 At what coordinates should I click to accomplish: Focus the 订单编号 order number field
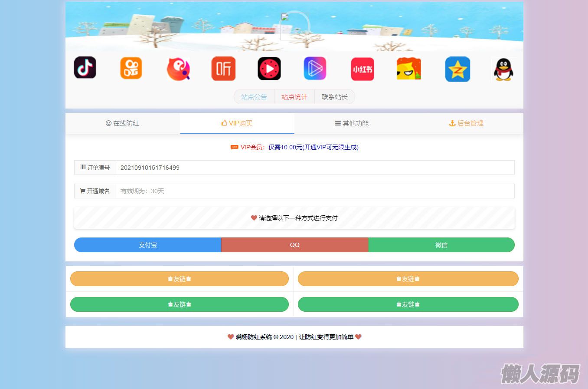(x=315, y=168)
